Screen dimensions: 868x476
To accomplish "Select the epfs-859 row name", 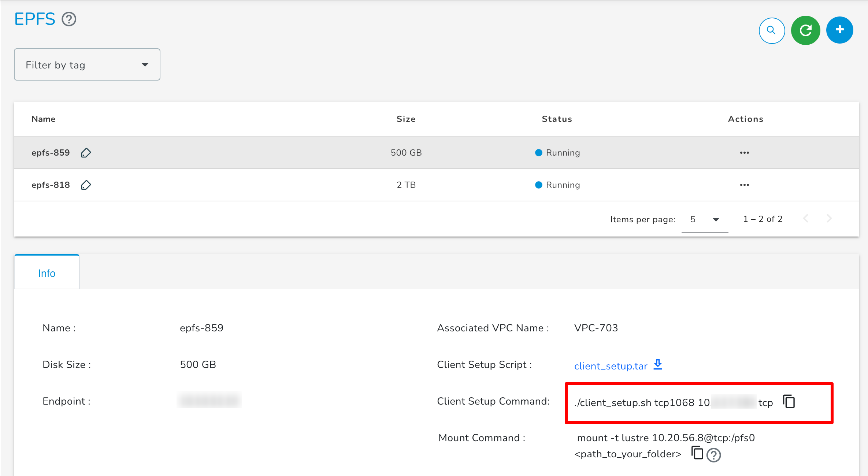I will coord(51,153).
